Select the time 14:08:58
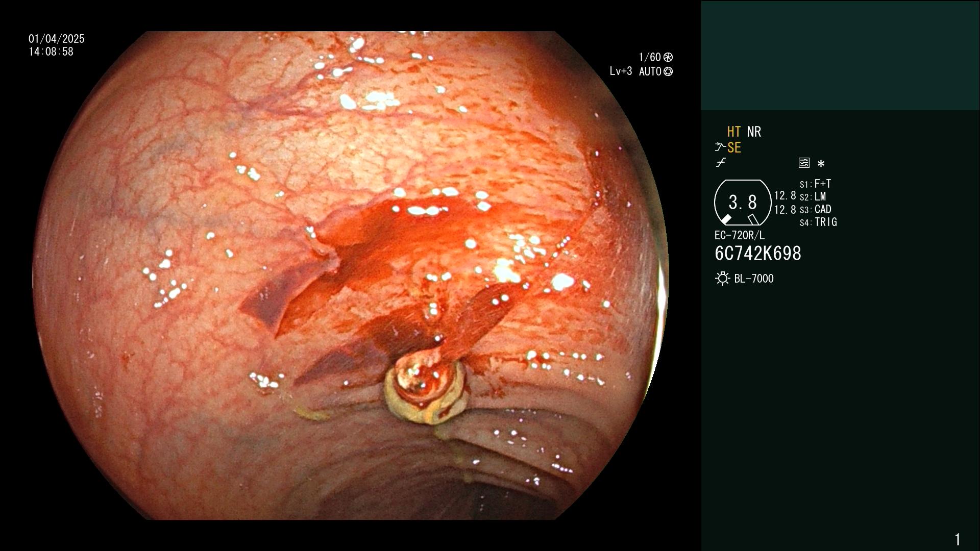Viewport: 980px width, 551px height. 51,52
